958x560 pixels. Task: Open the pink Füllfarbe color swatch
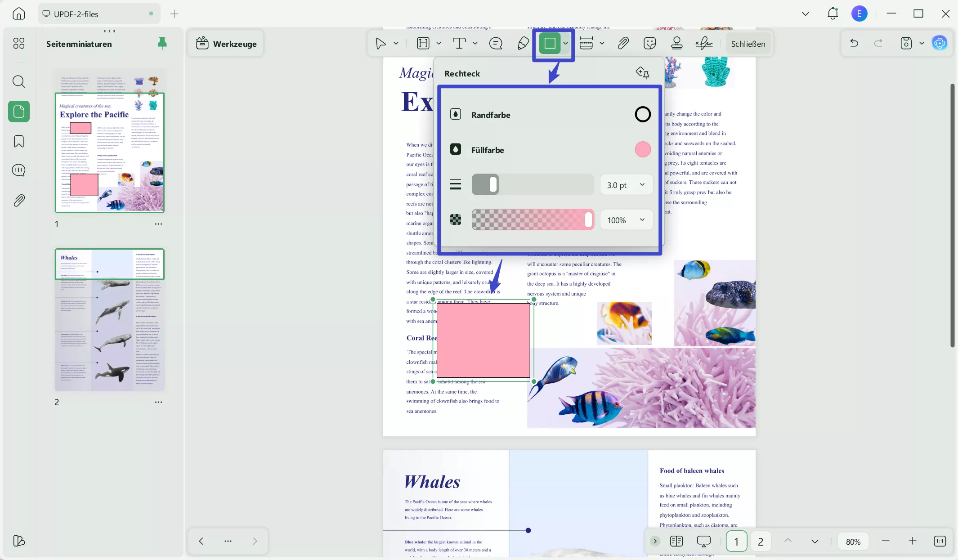click(x=643, y=149)
